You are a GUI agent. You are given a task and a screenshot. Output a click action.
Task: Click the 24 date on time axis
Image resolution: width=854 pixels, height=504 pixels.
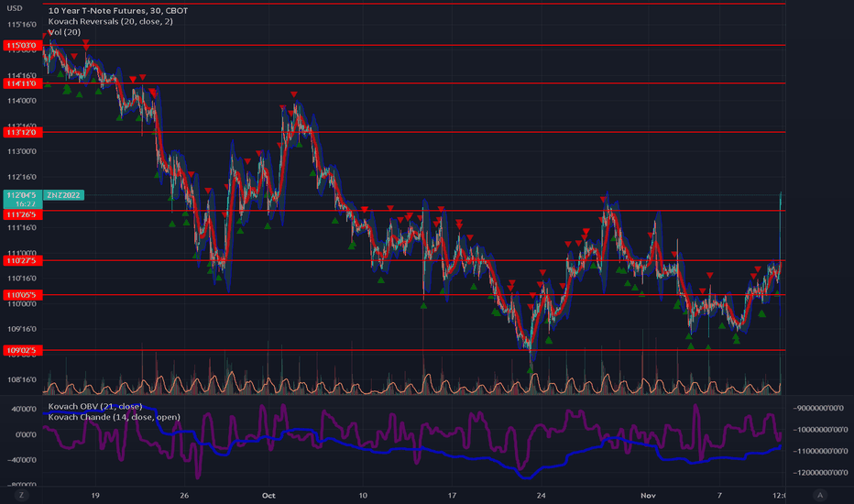coord(541,495)
